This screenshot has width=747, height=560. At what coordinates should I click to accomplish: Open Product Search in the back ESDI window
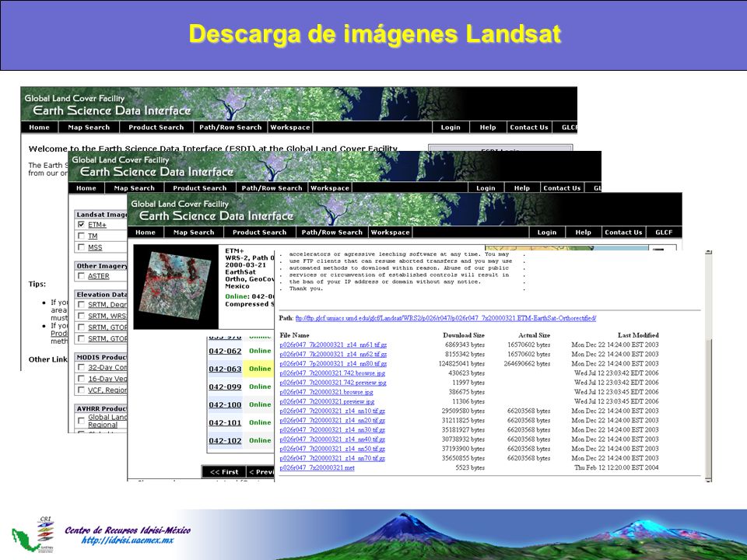click(x=156, y=127)
